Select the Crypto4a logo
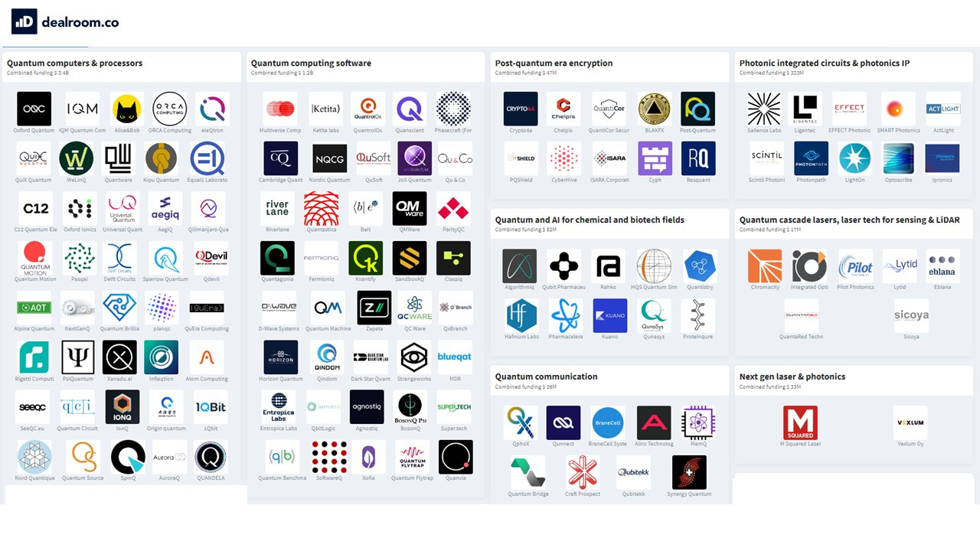Screen dimensions: 980x551 pyautogui.click(x=521, y=109)
